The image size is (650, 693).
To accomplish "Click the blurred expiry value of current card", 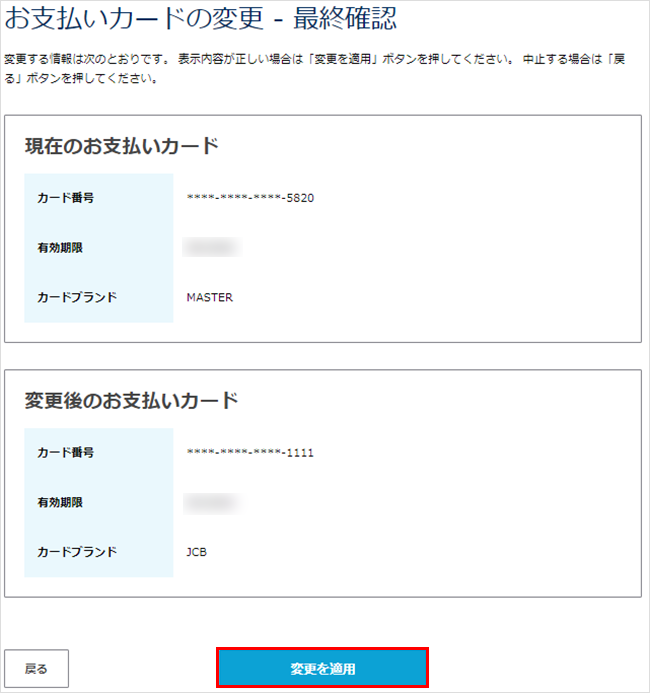I will (x=212, y=247).
